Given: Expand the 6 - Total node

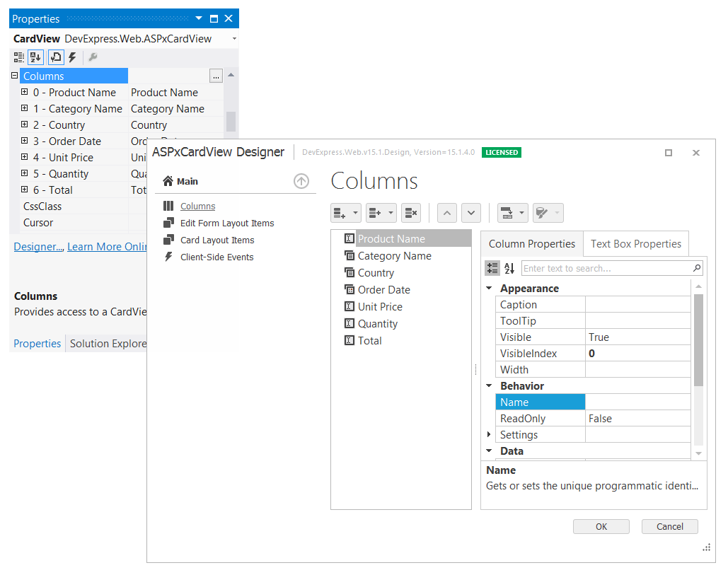Looking at the screenshot, I should [x=25, y=190].
